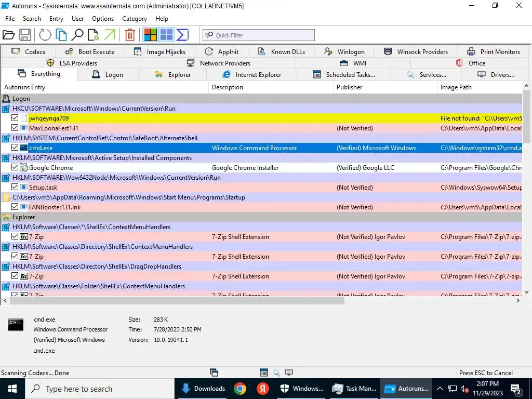Click the Refresh scan icon
The height and width of the screenshot is (399, 532).
(45, 35)
